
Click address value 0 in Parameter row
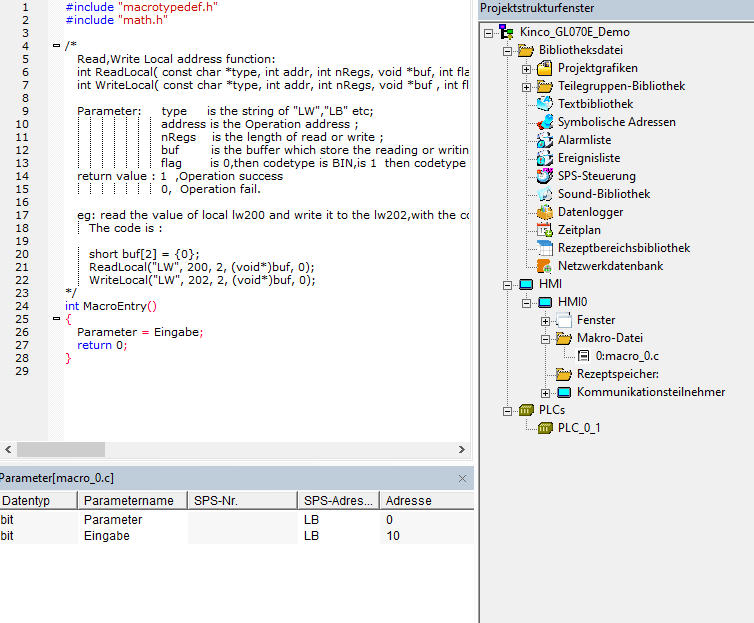(390, 520)
